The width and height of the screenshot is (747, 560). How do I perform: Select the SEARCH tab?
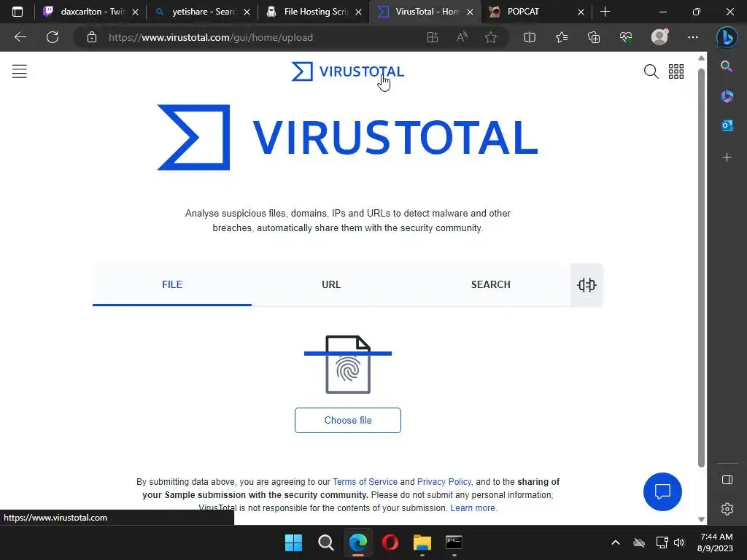click(x=491, y=285)
